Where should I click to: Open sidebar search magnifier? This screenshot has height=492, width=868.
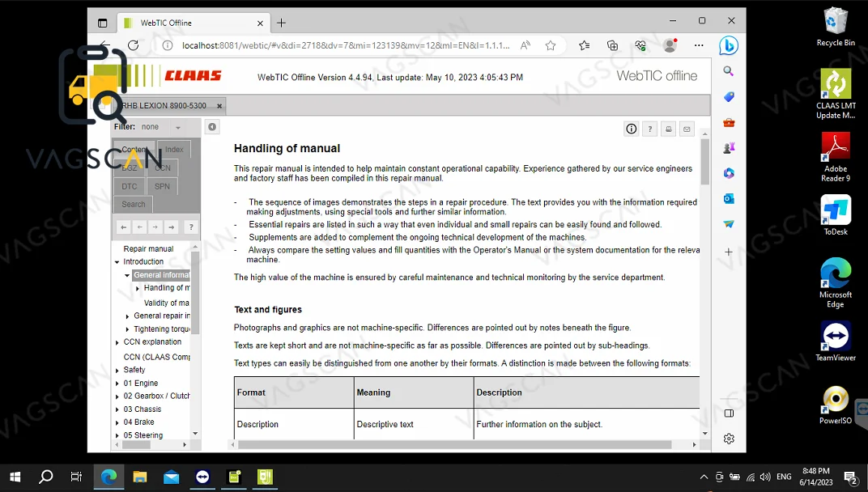(729, 71)
